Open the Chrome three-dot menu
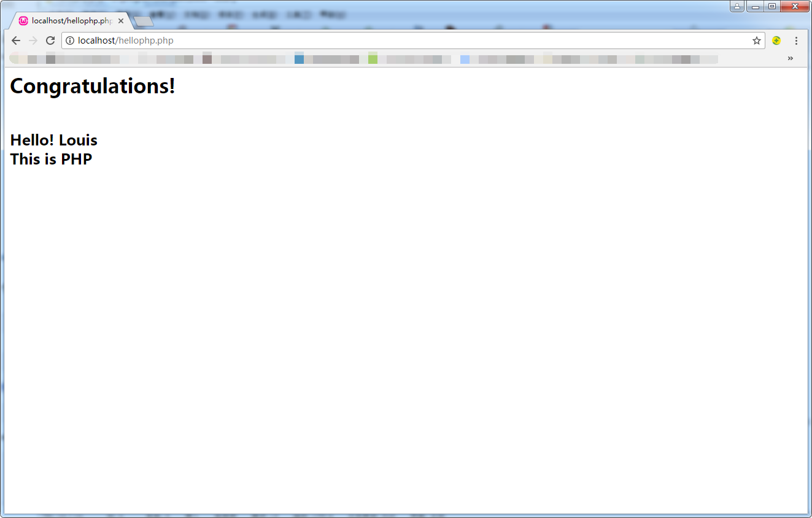 tap(796, 41)
